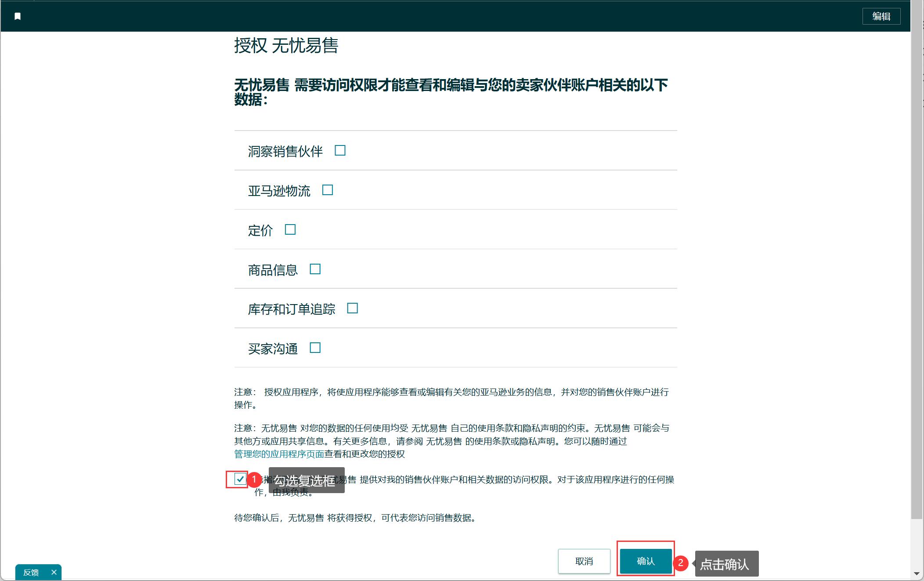Image resolution: width=924 pixels, height=581 pixels.
Task: Open the 反馈 feedback tab
Action: 31,572
